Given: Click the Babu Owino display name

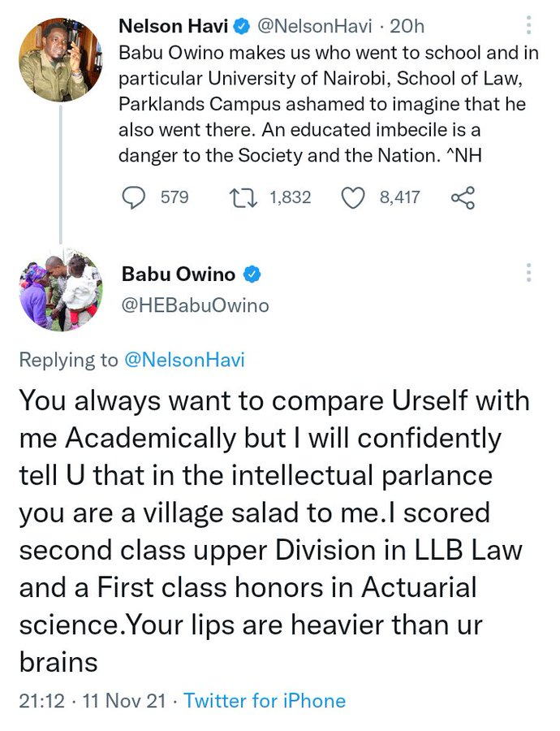Looking at the screenshot, I should (179, 275).
